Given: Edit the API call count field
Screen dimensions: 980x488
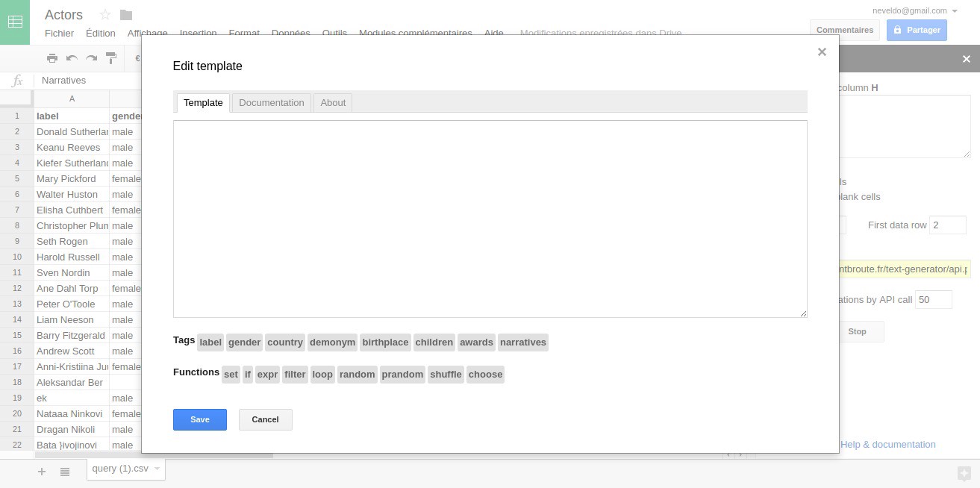Looking at the screenshot, I should coord(934,299).
